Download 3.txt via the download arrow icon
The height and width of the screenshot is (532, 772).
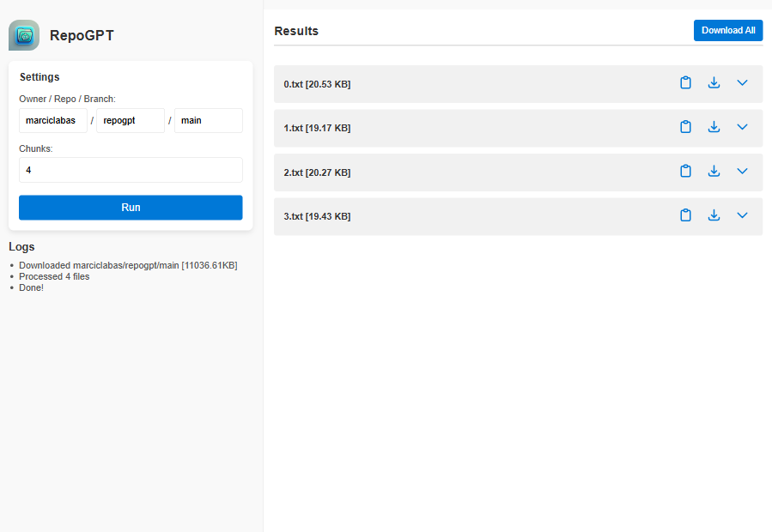pyautogui.click(x=714, y=215)
